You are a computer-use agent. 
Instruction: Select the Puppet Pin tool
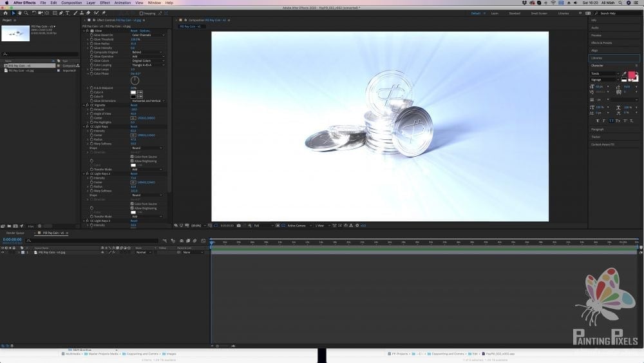tap(103, 13)
